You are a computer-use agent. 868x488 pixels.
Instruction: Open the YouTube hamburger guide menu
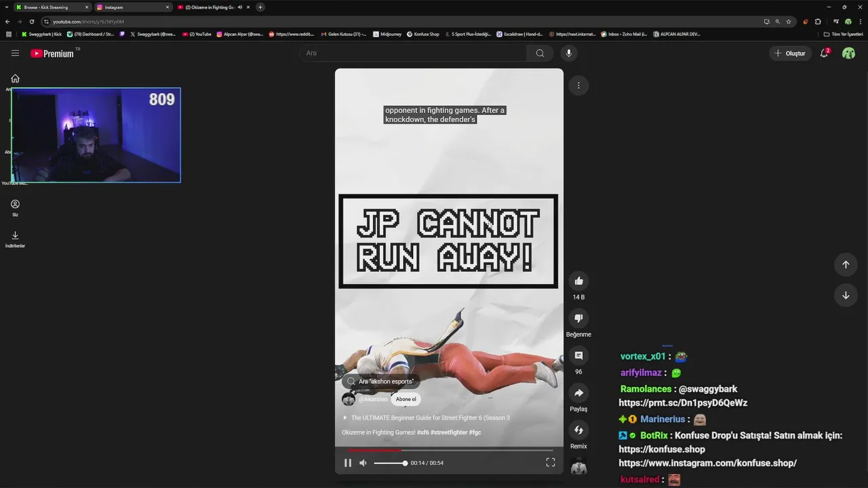pyautogui.click(x=15, y=53)
